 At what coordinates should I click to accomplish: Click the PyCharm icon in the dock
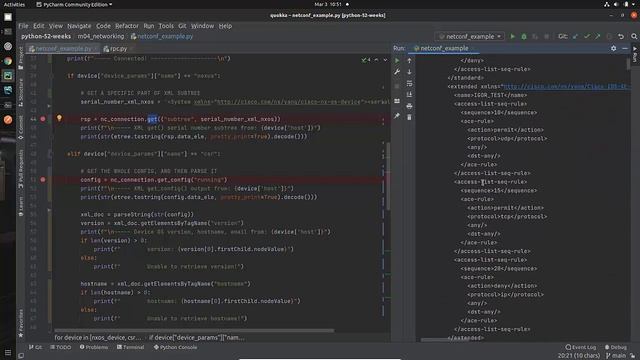pyautogui.click(x=8, y=76)
